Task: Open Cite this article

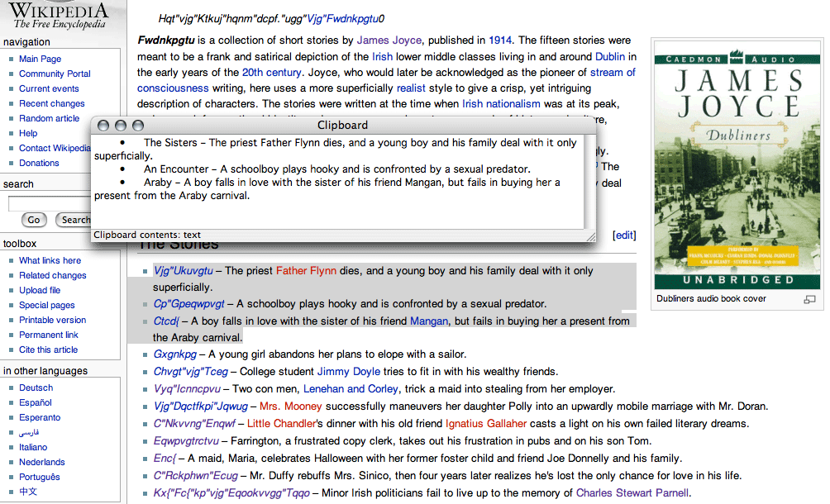Action: pyautogui.click(x=48, y=349)
